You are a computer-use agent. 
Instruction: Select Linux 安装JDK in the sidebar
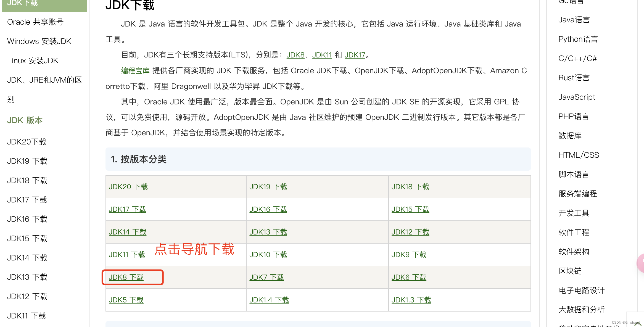point(33,60)
